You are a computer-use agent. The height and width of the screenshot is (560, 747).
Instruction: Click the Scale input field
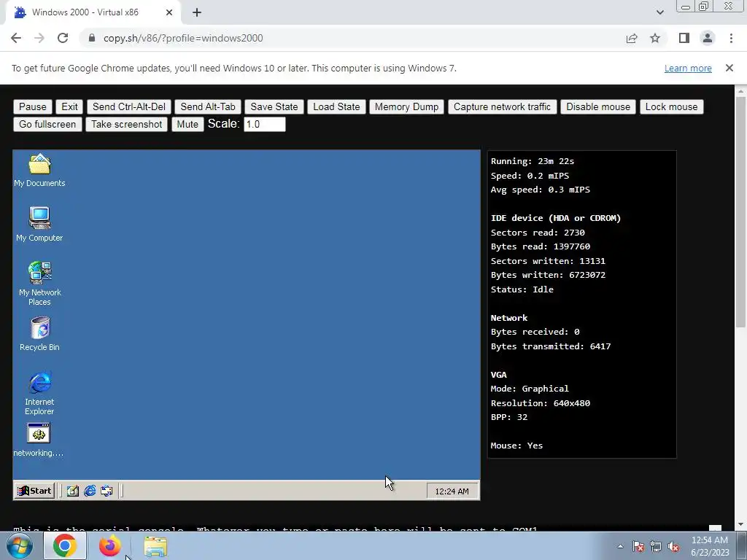coord(264,124)
